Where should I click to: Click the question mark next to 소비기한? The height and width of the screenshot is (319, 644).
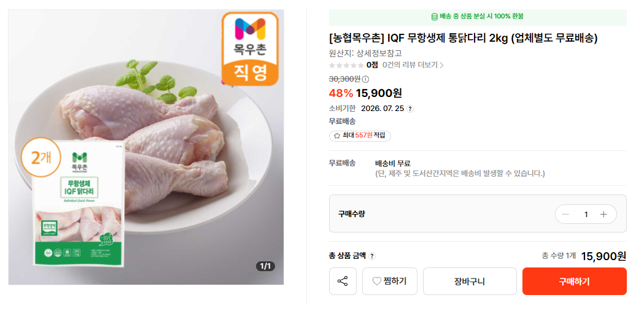point(410,109)
